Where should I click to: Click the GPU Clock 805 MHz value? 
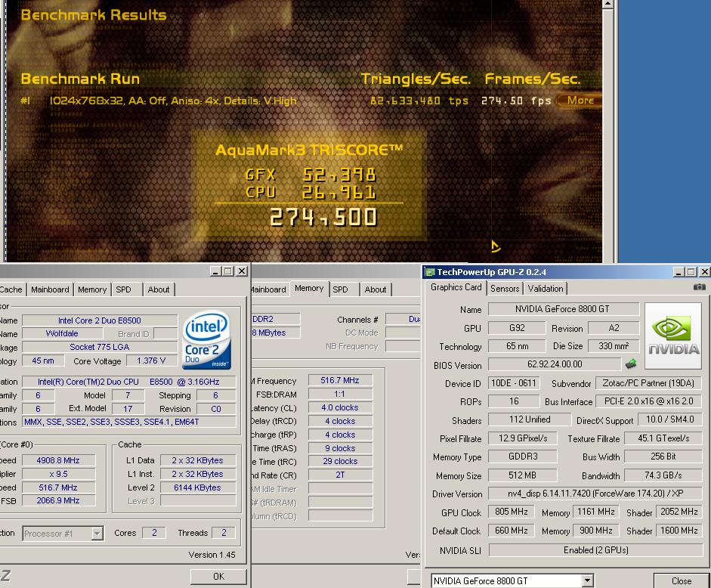pos(511,512)
